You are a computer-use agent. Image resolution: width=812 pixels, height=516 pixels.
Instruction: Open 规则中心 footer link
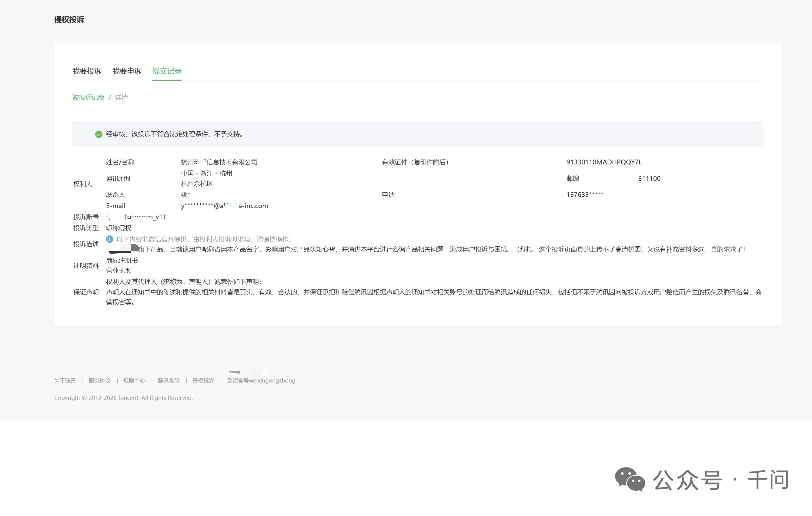point(134,381)
